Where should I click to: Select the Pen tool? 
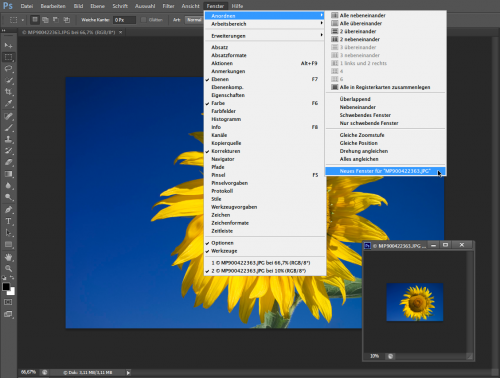[8, 210]
